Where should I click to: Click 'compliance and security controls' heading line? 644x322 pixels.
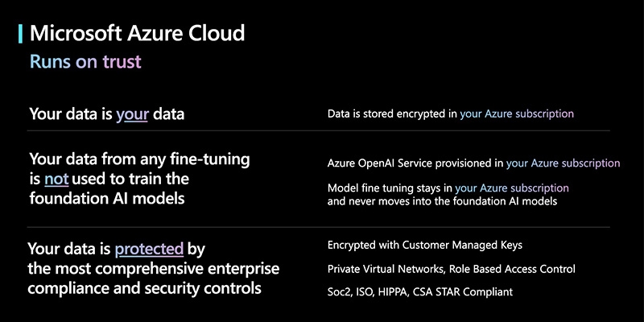coord(144,287)
